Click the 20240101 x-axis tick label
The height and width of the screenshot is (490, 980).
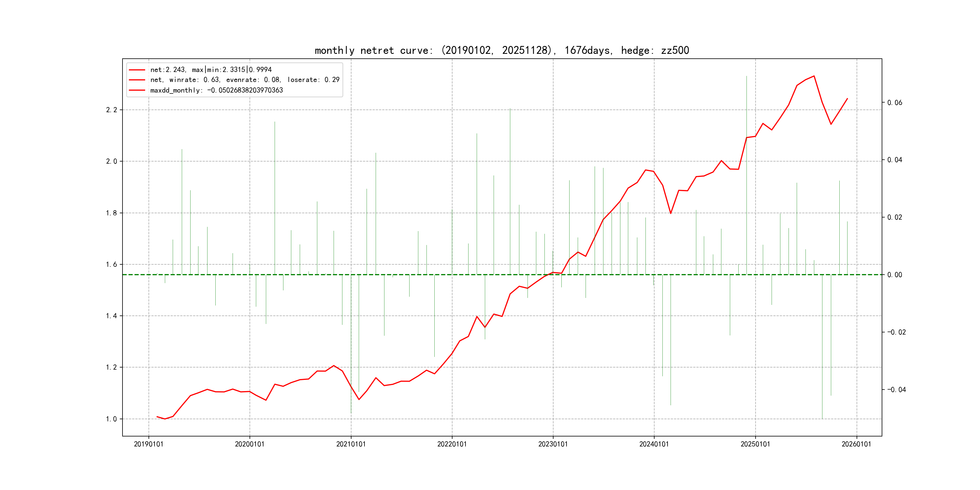click(x=654, y=444)
